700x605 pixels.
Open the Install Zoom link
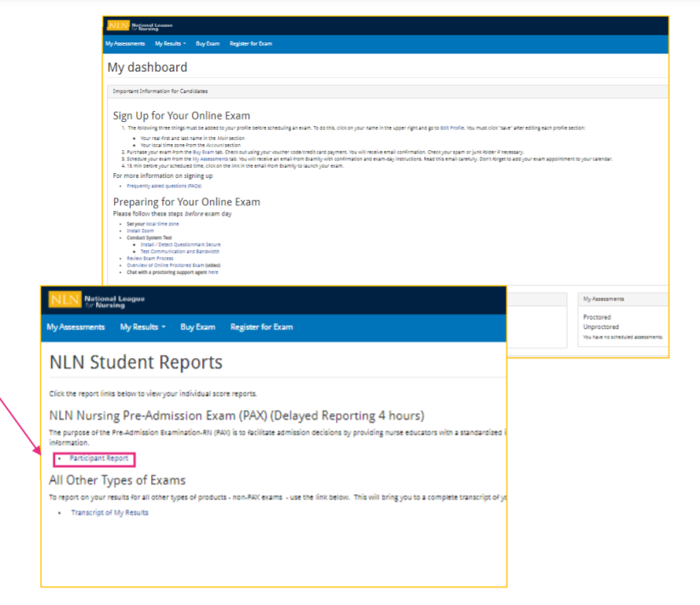140,231
